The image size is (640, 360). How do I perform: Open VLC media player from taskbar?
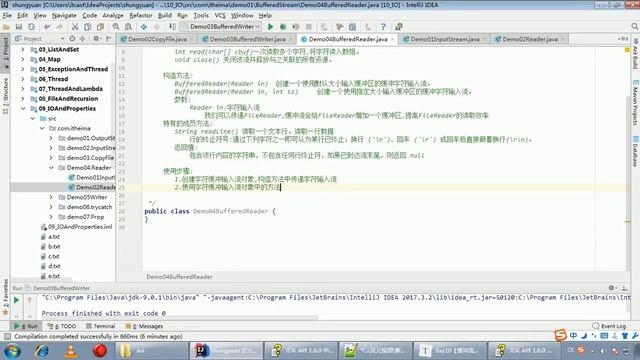click(x=71, y=351)
